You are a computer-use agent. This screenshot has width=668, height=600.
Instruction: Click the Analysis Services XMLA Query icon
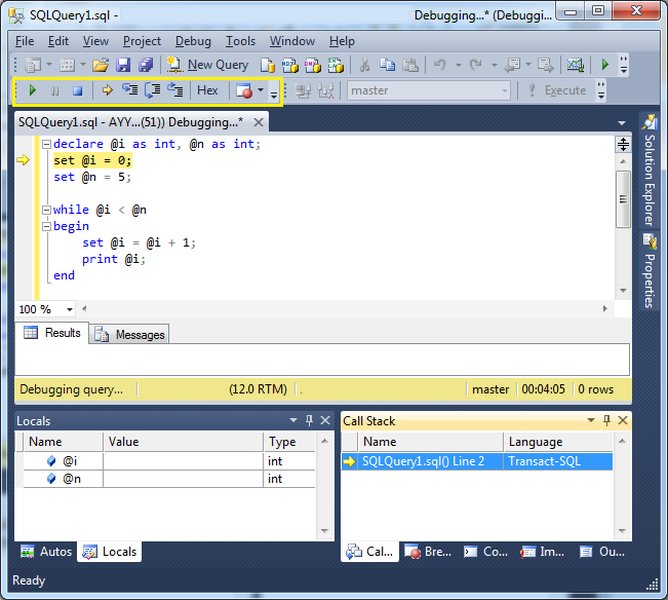coord(336,65)
